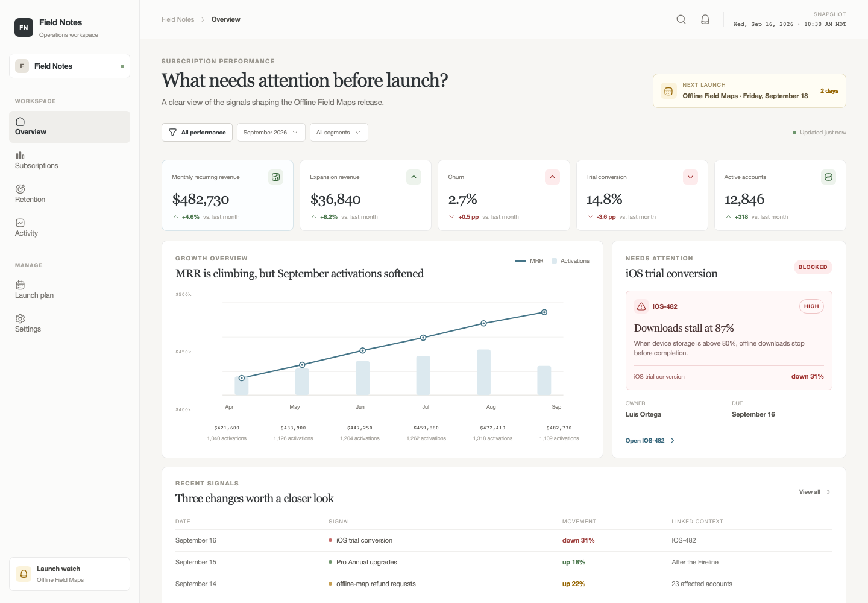Click the After the Fireline linked context

pyautogui.click(x=695, y=562)
